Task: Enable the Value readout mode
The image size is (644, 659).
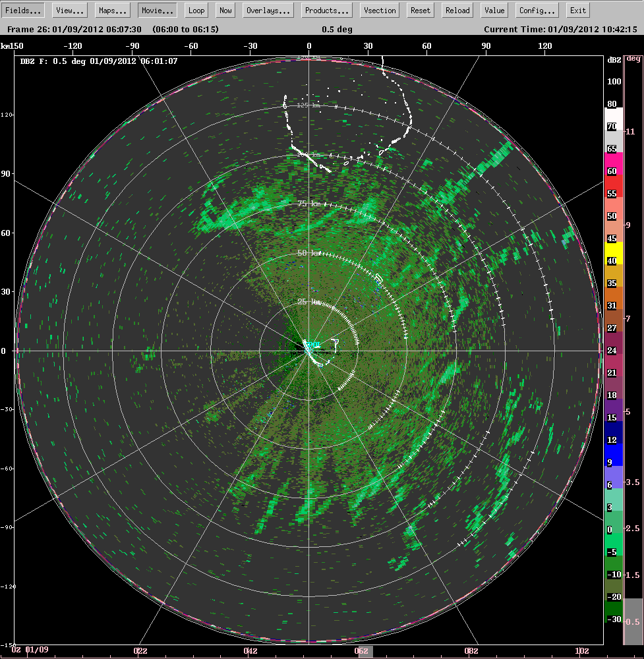Action: pos(494,10)
